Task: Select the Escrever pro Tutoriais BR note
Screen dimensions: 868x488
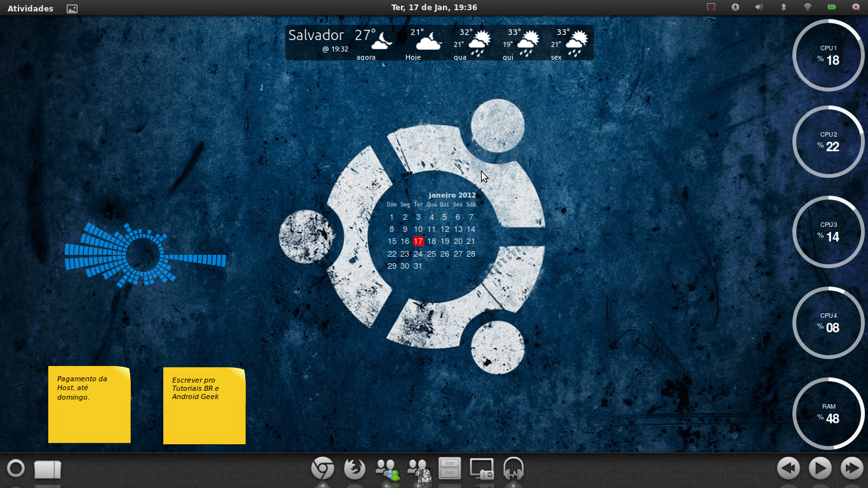Action: click(x=205, y=406)
